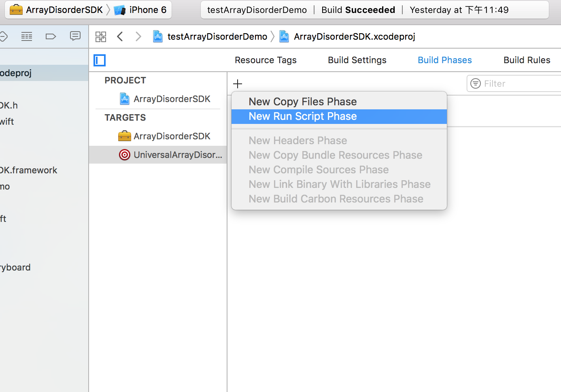Open the debug navigator lines icon
561x392 pixels.
click(x=27, y=37)
